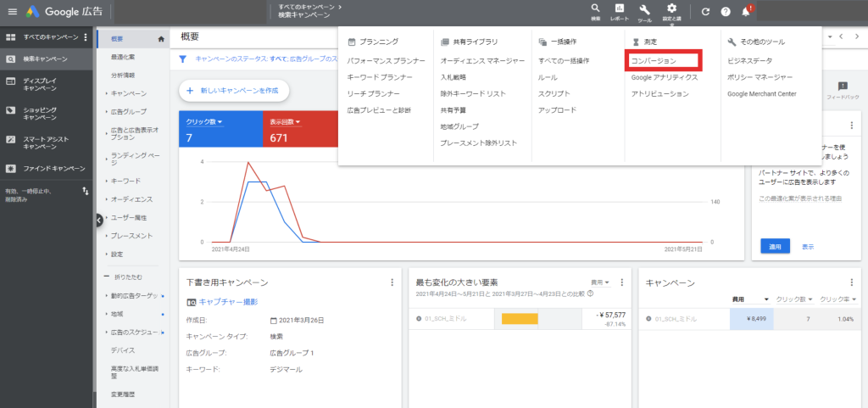Image resolution: width=868 pixels, height=408 pixels.
Task: Open the notifications bell
Action: [x=746, y=12]
